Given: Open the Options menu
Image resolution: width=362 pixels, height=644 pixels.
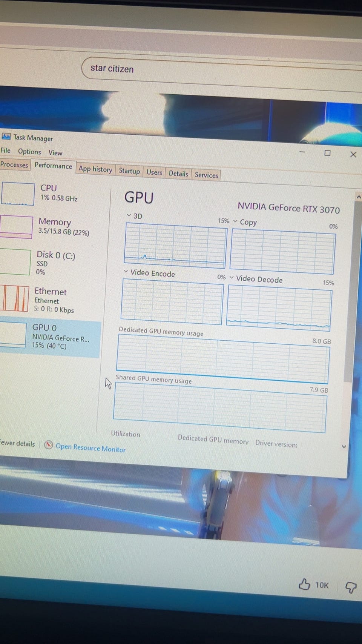Looking at the screenshot, I should (x=29, y=152).
